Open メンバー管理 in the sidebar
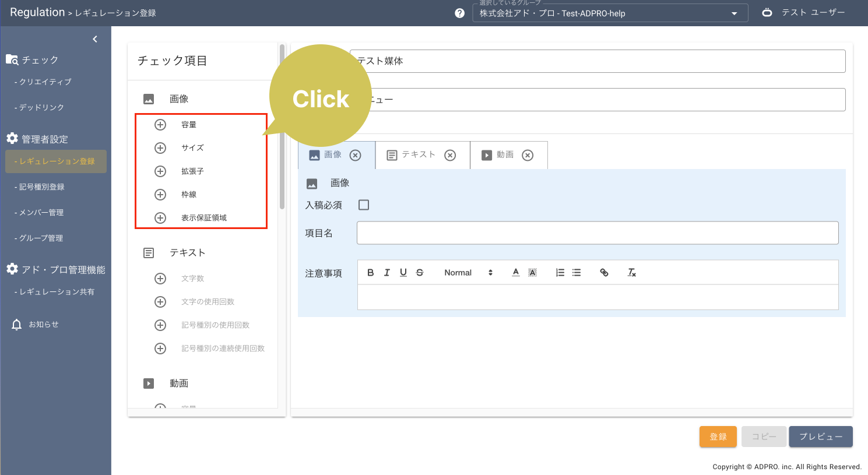The image size is (868, 475). 41,213
